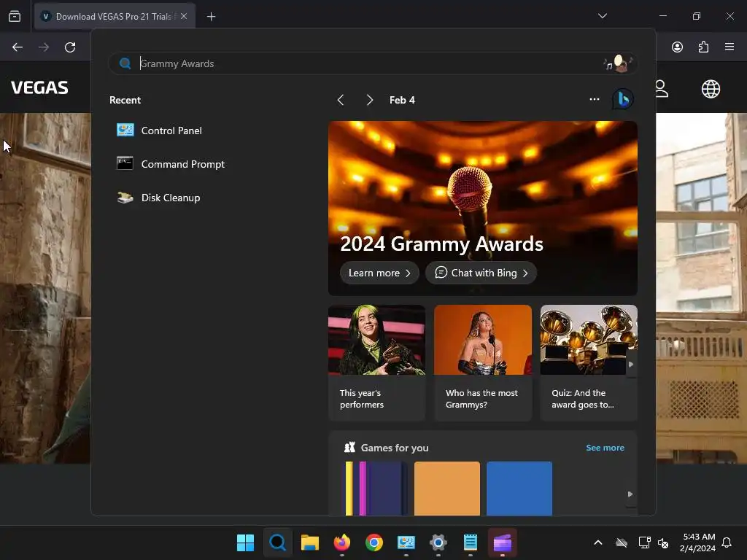Open the VEGAS app on the taskbar
Viewport: 747px width, 560px height.
pos(502,542)
